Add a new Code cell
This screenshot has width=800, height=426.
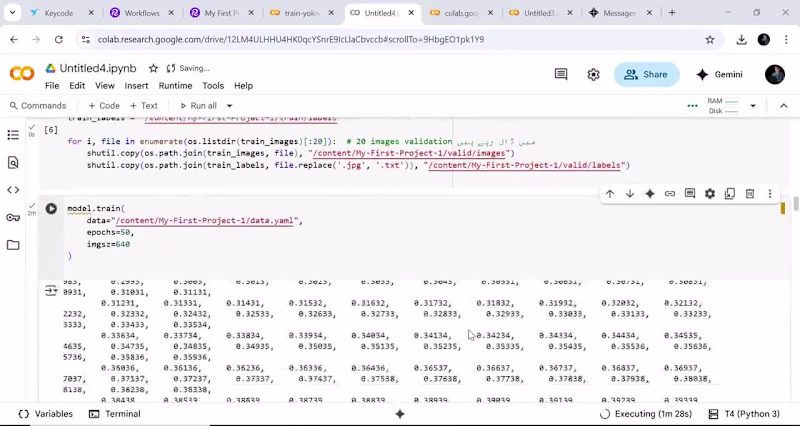104,106
